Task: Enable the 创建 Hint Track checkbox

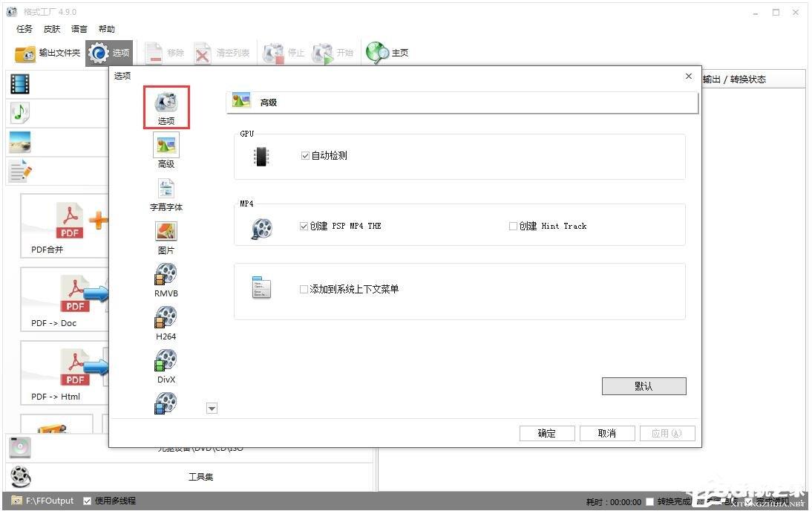Action: click(513, 226)
